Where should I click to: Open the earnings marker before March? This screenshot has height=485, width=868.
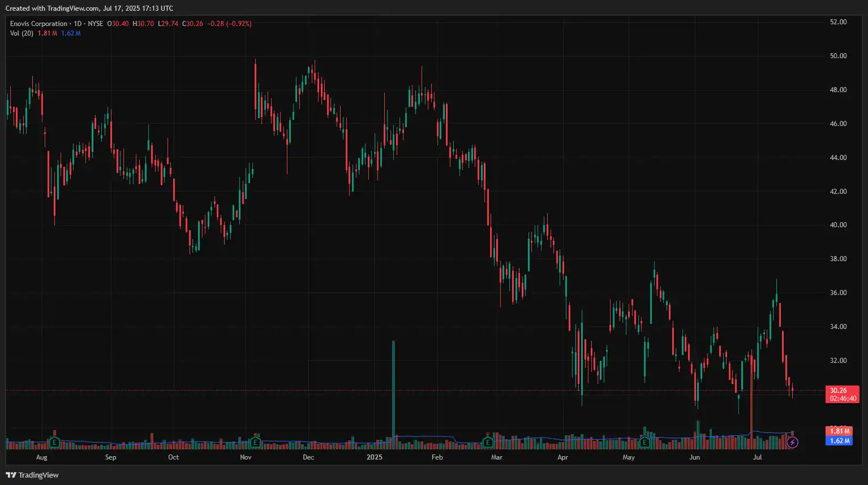pyautogui.click(x=487, y=442)
